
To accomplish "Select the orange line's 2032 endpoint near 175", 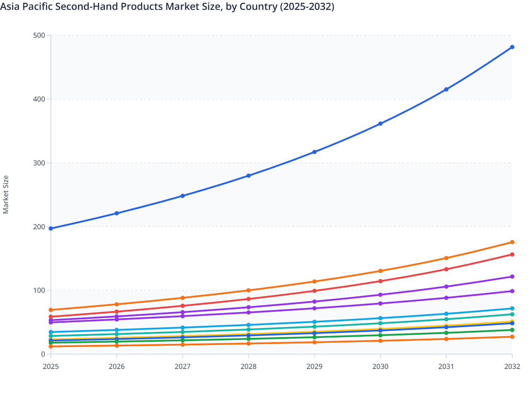I will coord(512,242).
